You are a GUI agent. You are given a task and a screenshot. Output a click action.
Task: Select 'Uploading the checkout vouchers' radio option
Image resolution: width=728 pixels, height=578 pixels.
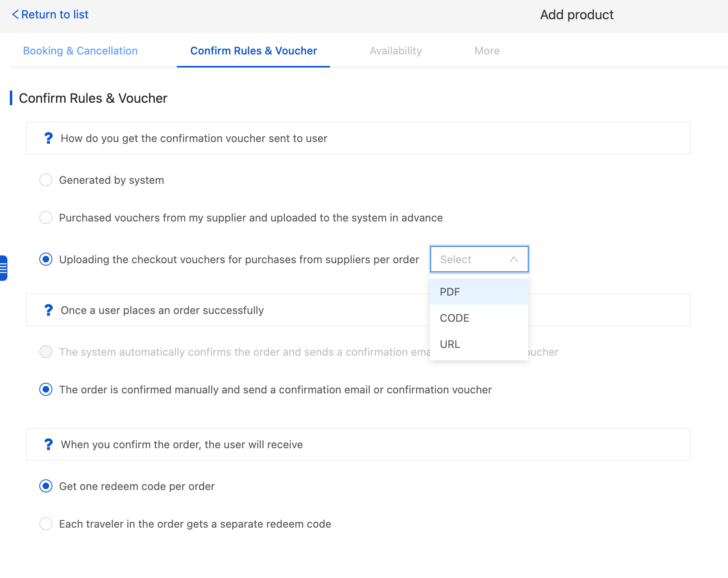click(46, 260)
